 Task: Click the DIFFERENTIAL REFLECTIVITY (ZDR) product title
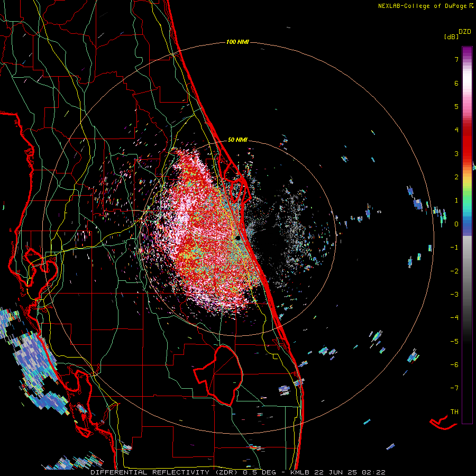(x=164, y=472)
